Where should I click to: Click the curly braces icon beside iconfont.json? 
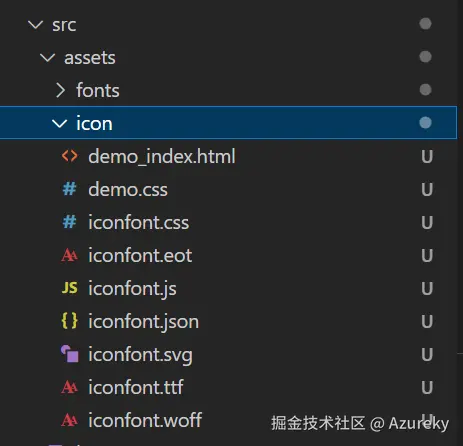(70, 321)
